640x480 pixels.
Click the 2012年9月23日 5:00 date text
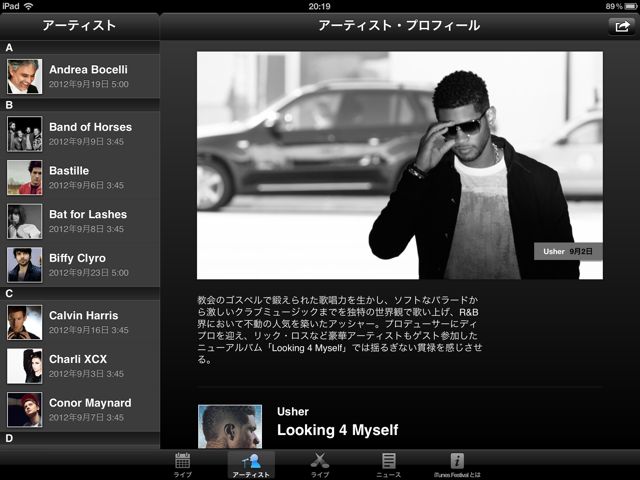pos(89,273)
